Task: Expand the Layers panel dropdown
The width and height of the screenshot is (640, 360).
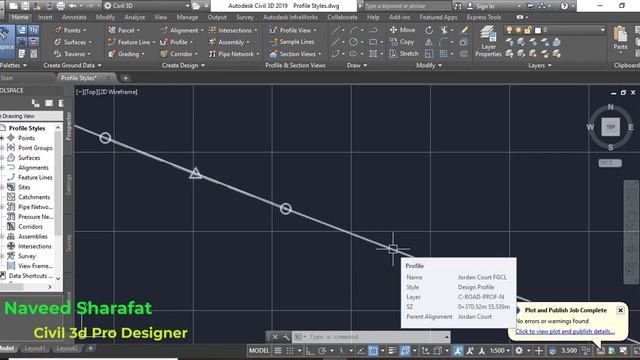Action: coord(540,65)
